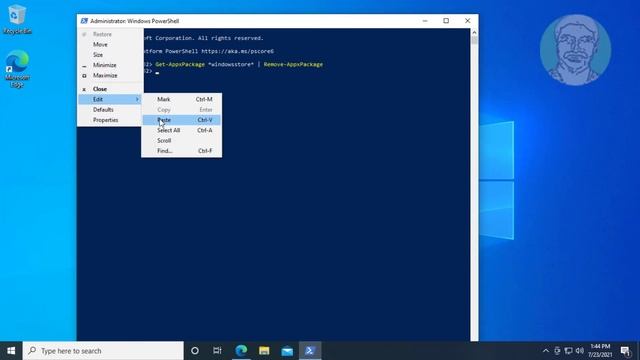
Task: Click the Get-AppxPackage command text
Action: tap(180, 64)
